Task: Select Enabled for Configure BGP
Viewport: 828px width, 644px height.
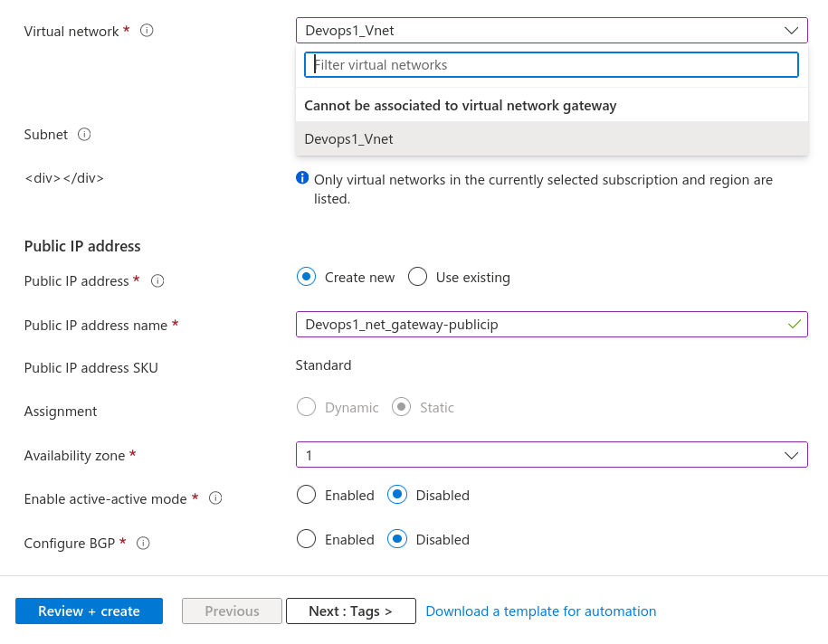Action: pos(307,539)
